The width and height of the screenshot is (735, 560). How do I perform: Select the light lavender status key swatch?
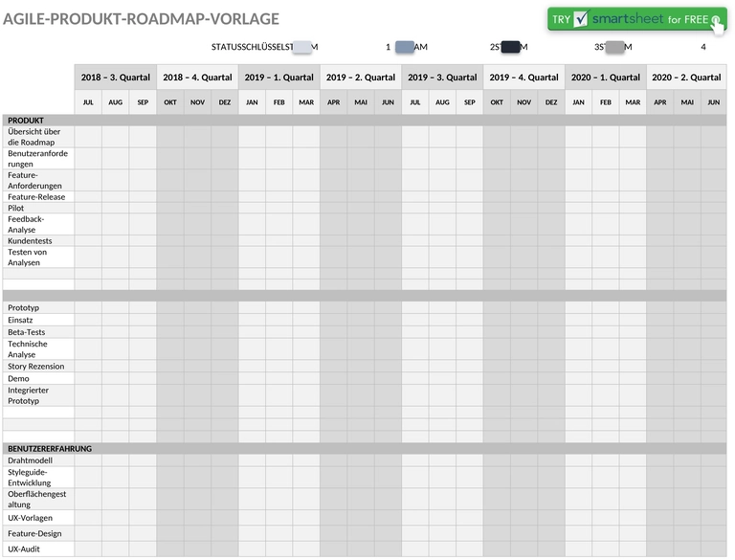point(301,47)
